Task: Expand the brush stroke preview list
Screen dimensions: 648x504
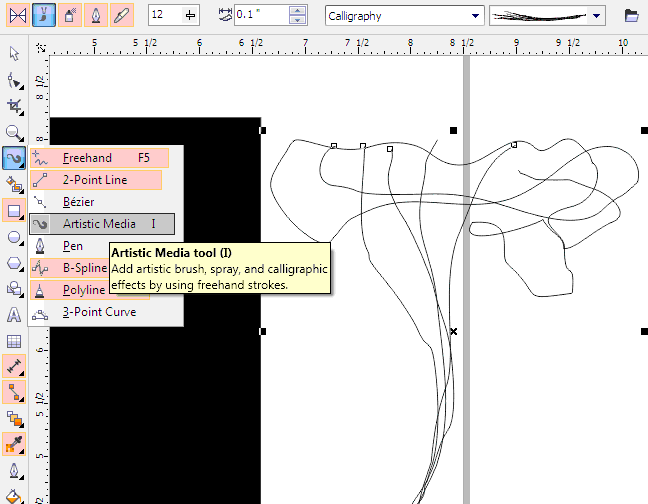Action: [x=598, y=16]
